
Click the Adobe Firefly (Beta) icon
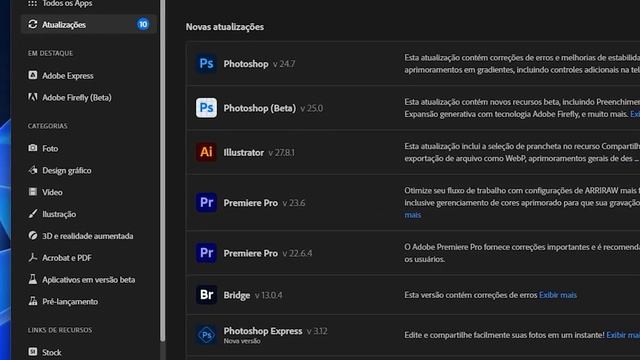33,97
